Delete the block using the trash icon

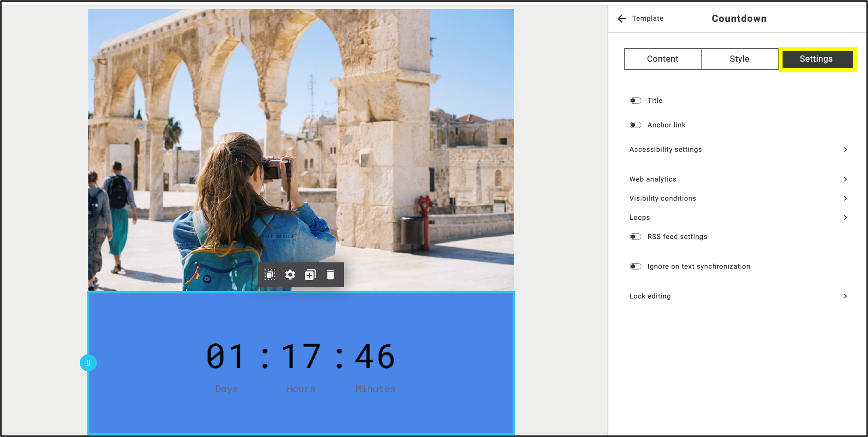pyautogui.click(x=330, y=275)
